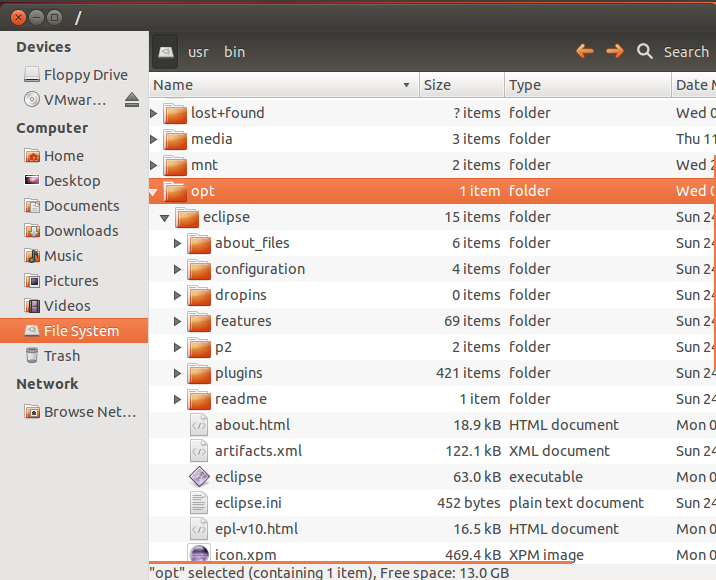Click the lost+found folder icon

pyautogui.click(x=175, y=113)
